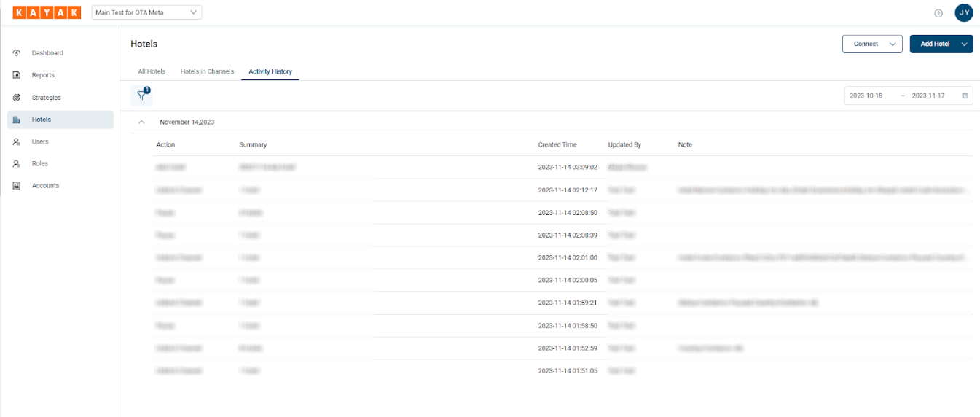The width and height of the screenshot is (980, 417).
Task: Click the Hotels building icon in sidebar
Action: point(17,120)
